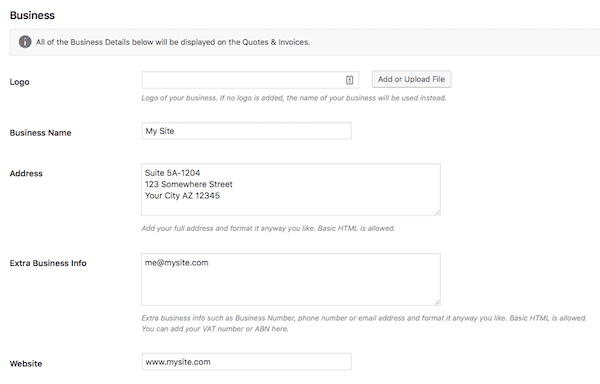Click the Website label
The image size is (600, 384).
coord(26,364)
